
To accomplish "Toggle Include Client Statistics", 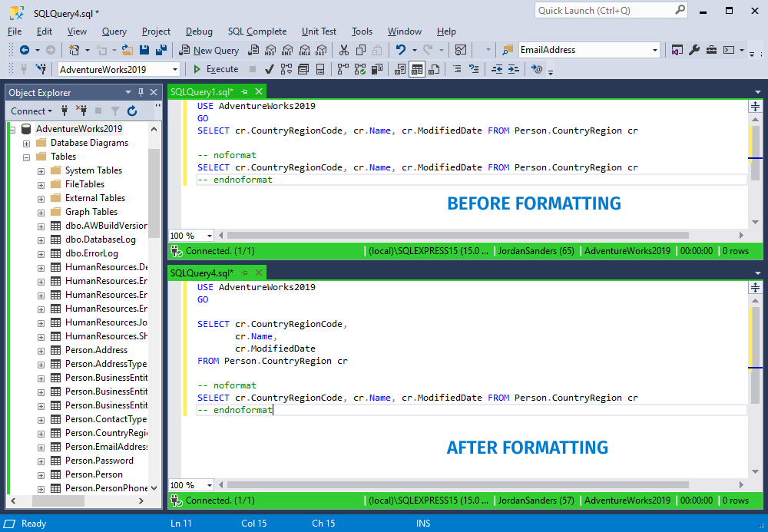I will click(376, 69).
